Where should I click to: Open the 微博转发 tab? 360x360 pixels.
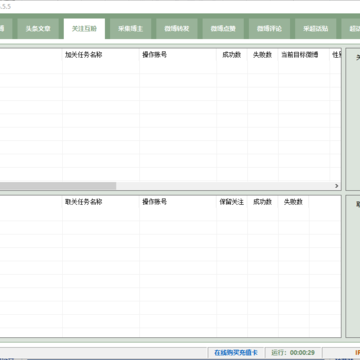(177, 29)
